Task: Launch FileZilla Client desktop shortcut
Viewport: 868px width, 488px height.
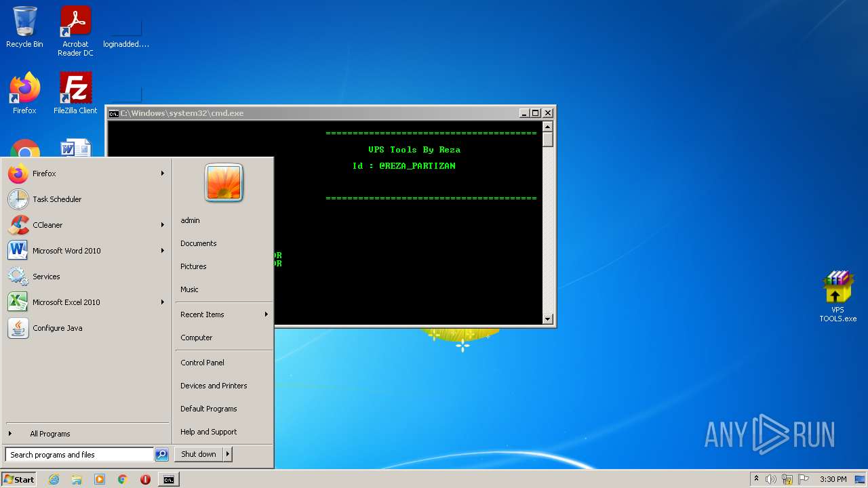Action: [75, 94]
